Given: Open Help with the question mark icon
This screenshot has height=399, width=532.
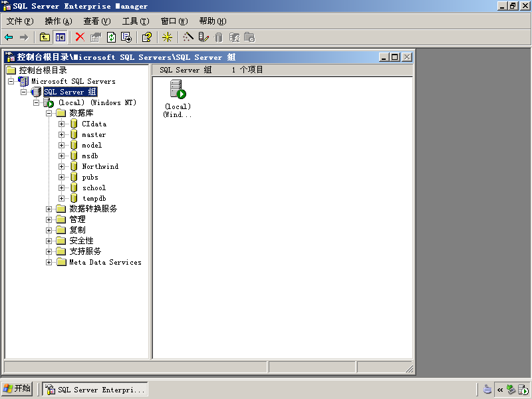Looking at the screenshot, I should click(x=146, y=37).
